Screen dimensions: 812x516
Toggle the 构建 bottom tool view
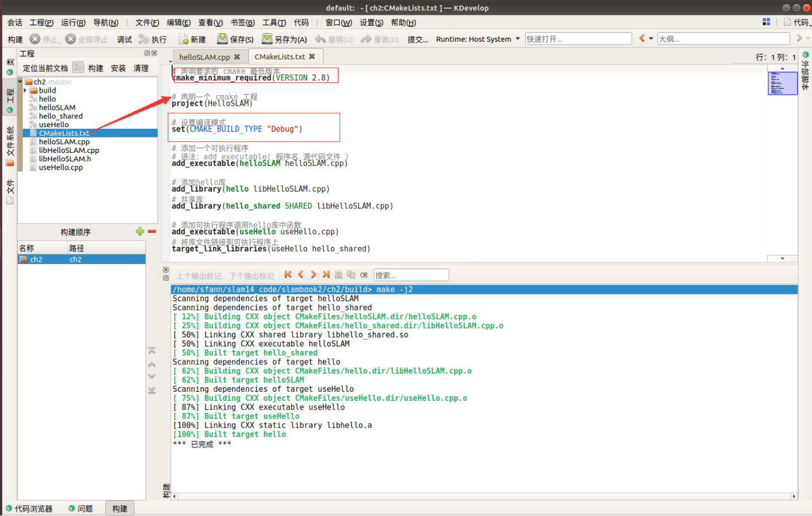[x=120, y=509]
